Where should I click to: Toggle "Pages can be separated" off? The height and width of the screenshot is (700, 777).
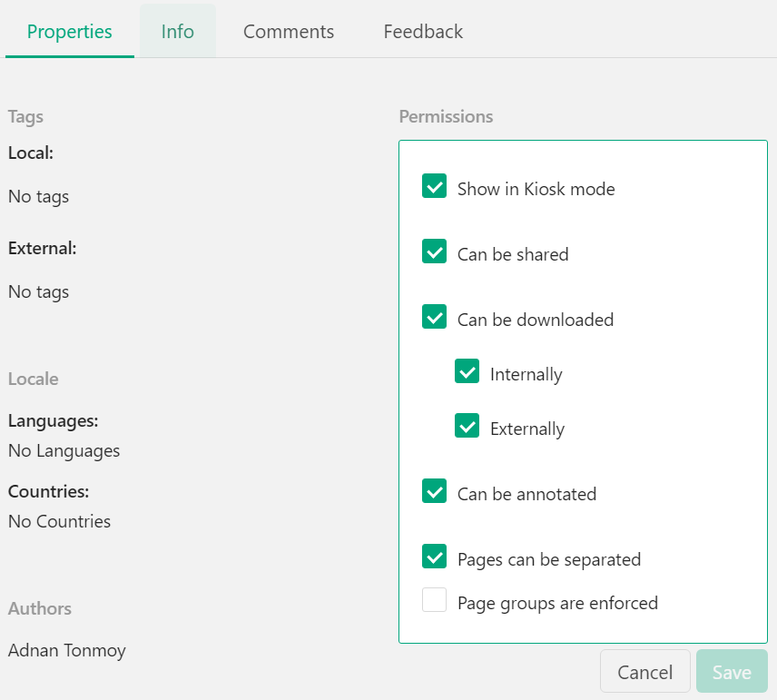click(x=434, y=556)
